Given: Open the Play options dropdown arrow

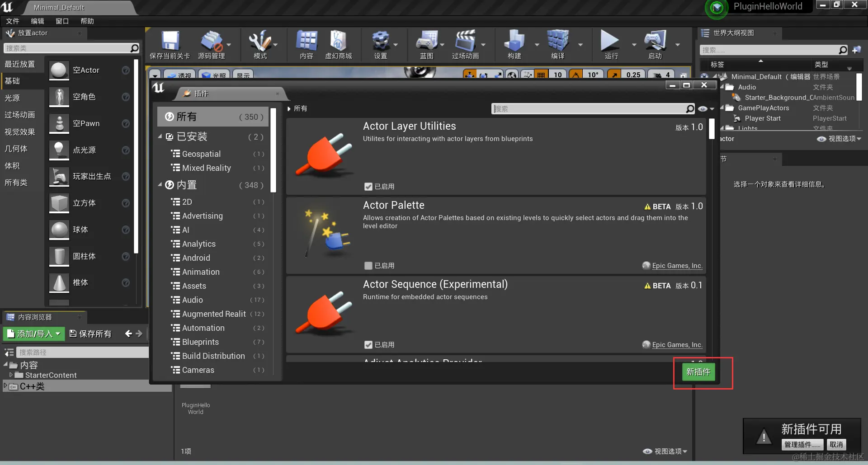Looking at the screenshot, I should (x=633, y=45).
